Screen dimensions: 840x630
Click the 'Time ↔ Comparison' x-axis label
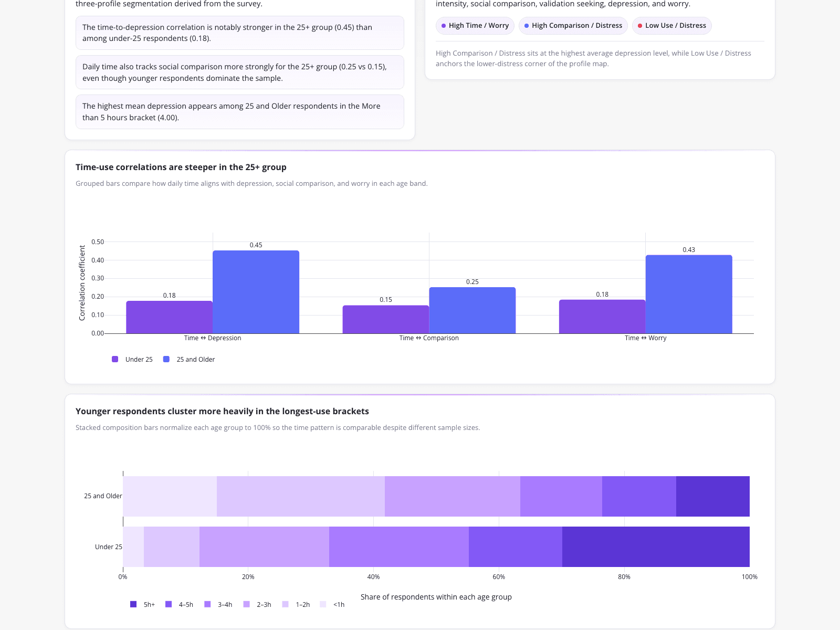429,338
